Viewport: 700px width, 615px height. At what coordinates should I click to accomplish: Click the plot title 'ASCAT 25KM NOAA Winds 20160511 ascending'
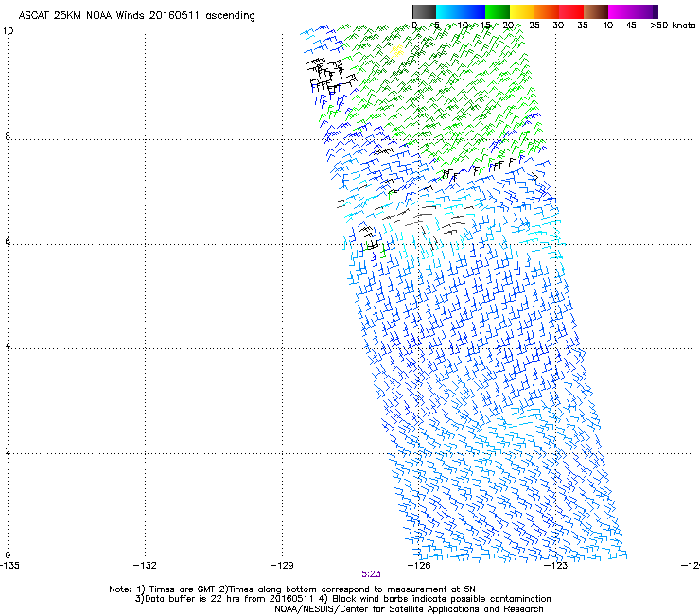136,16
